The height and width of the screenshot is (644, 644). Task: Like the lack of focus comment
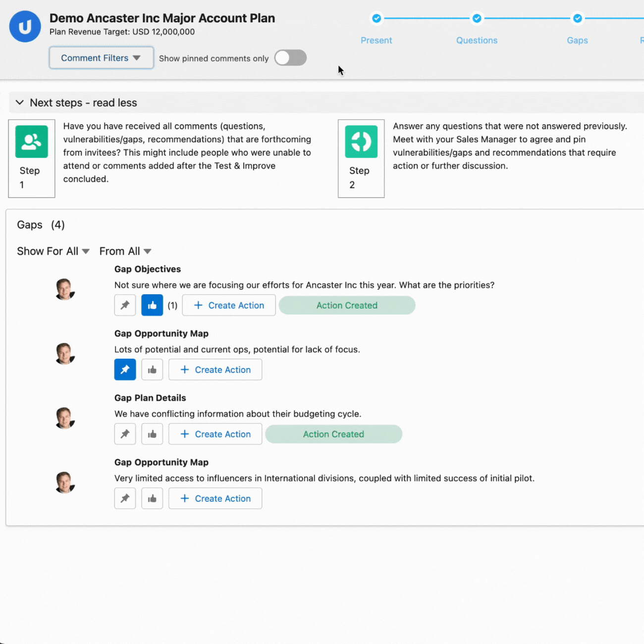click(152, 370)
